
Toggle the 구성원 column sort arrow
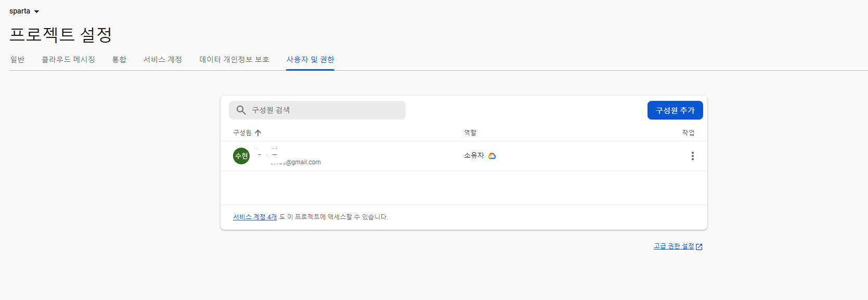(258, 133)
